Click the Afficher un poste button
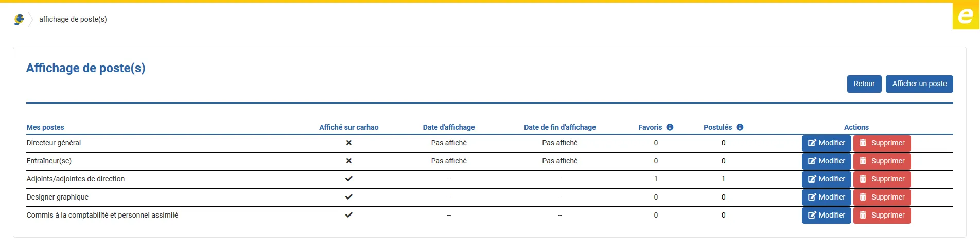The image size is (980, 248). (x=919, y=84)
